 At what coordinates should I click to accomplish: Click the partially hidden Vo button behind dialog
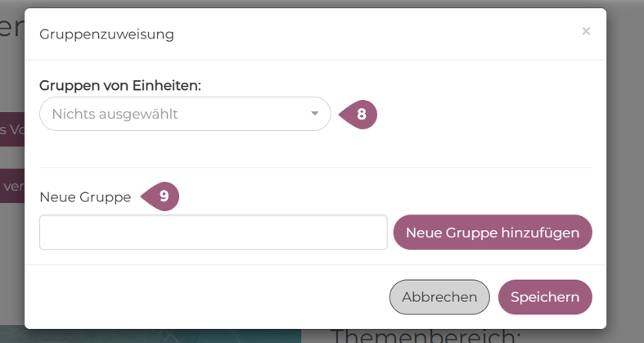pyautogui.click(x=11, y=130)
